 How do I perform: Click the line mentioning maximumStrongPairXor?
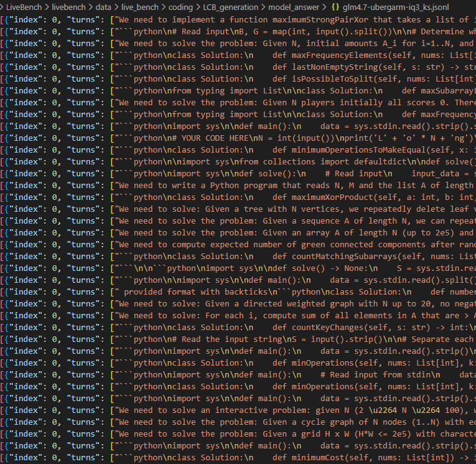pos(238,20)
